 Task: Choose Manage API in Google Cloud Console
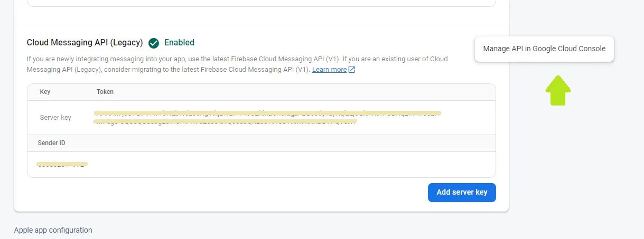point(544,49)
